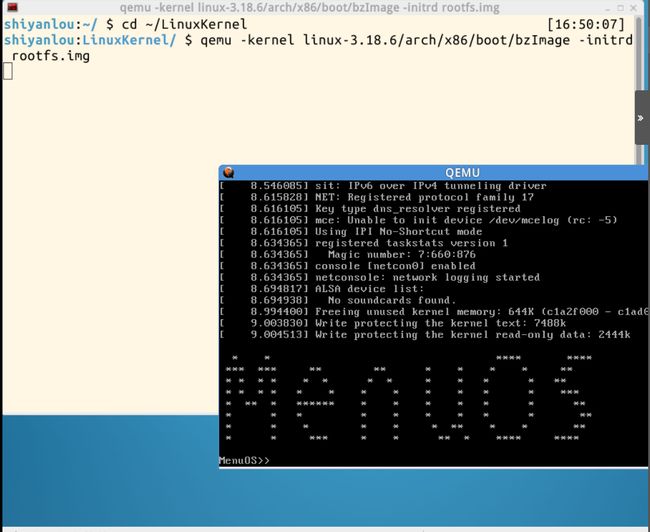This screenshot has width=650, height=532.
Task: Click the terminal title bar text
Action: (x=309, y=7)
